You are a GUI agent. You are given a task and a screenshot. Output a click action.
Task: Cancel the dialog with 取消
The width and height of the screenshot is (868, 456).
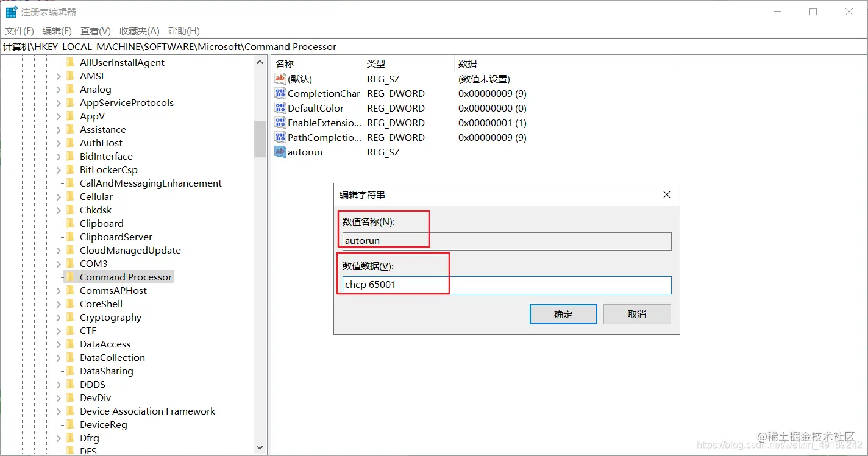pos(637,315)
